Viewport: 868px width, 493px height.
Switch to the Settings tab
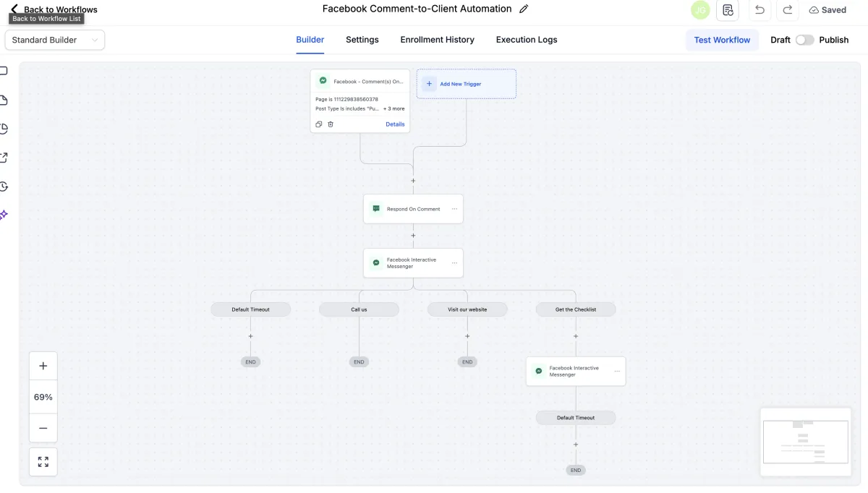click(362, 40)
